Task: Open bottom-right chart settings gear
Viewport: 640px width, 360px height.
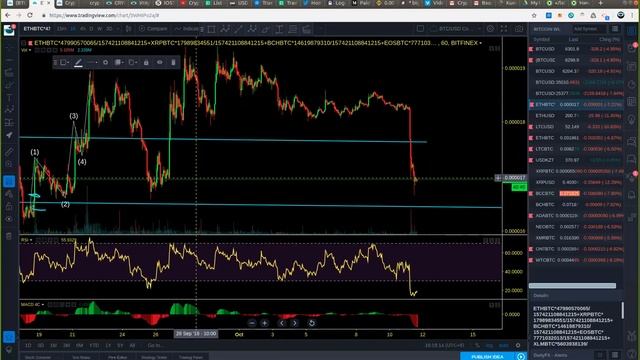Action: [518, 345]
